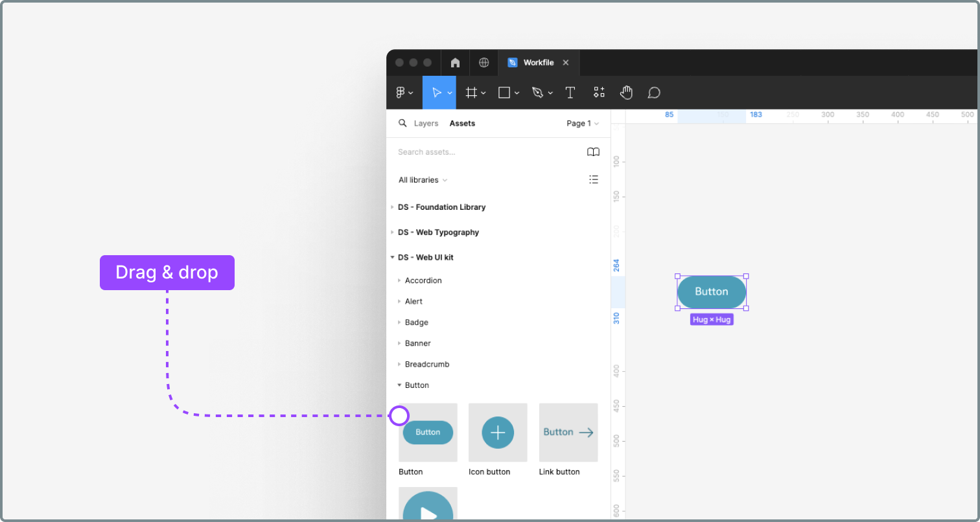Select the Workfile tab
Image resolution: width=980 pixels, height=522 pixels.
tap(539, 62)
